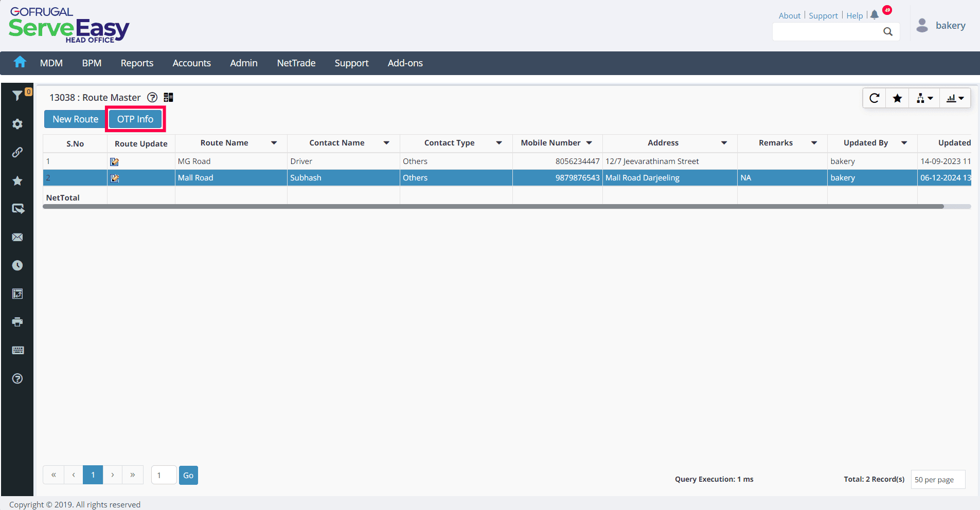The width and height of the screenshot is (980, 510).
Task: Open Contact Type column filter dropdown
Action: coord(499,143)
